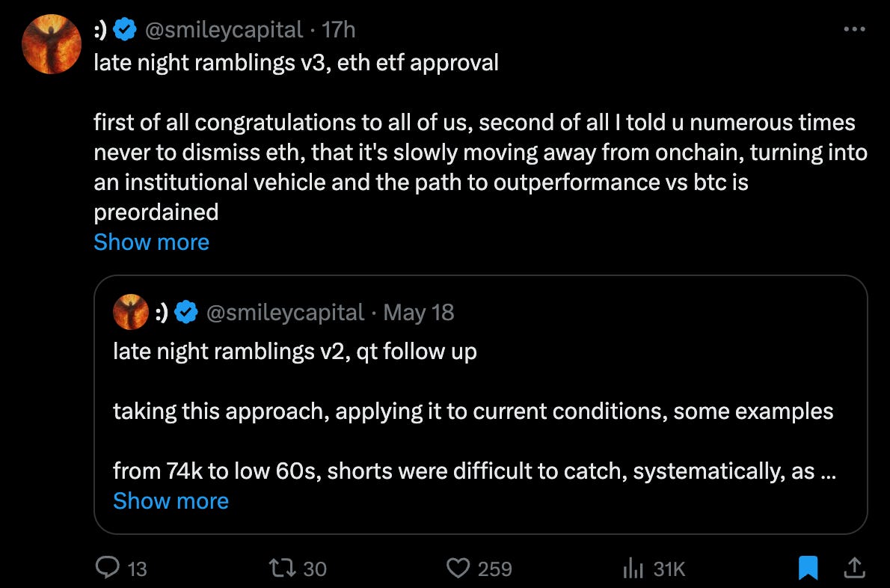The width and height of the screenshot is (890, 588).
Task: Click the quoted tweet verified badge
Action: [x=186, y=312]
